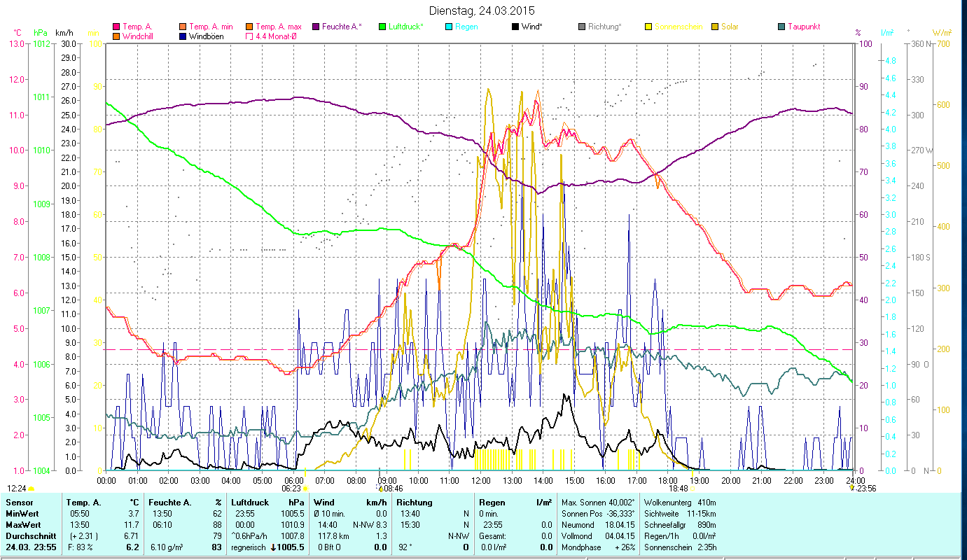Click the chart title Dienstag, 24.03.2015
This screenshot has width=967, height=560.
[481, 11]
